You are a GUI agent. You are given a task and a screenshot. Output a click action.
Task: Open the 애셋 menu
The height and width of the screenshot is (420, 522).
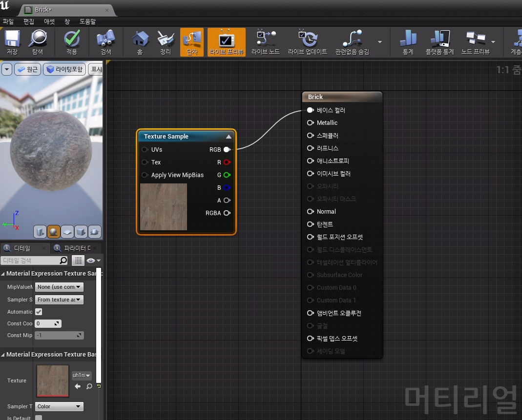click(49, 21)
